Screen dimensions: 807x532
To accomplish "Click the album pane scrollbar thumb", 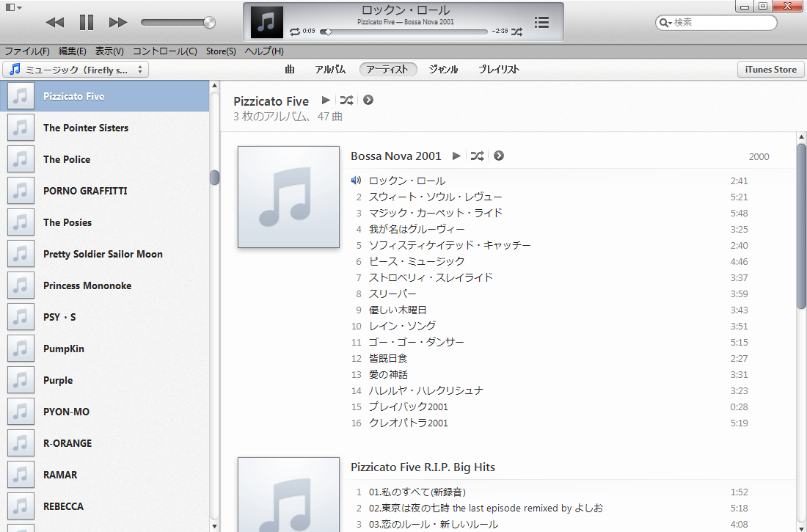I will coord(801,225).
